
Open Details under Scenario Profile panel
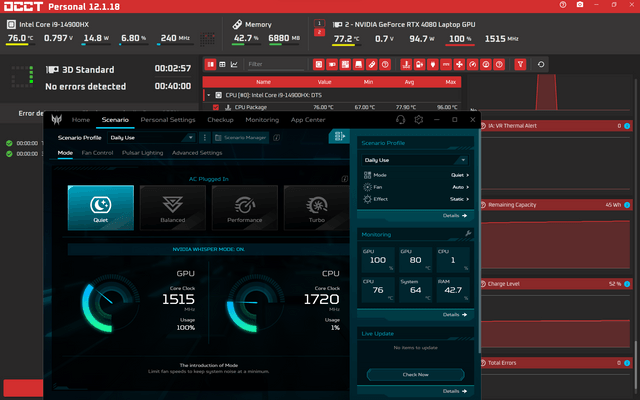[455, 216]
